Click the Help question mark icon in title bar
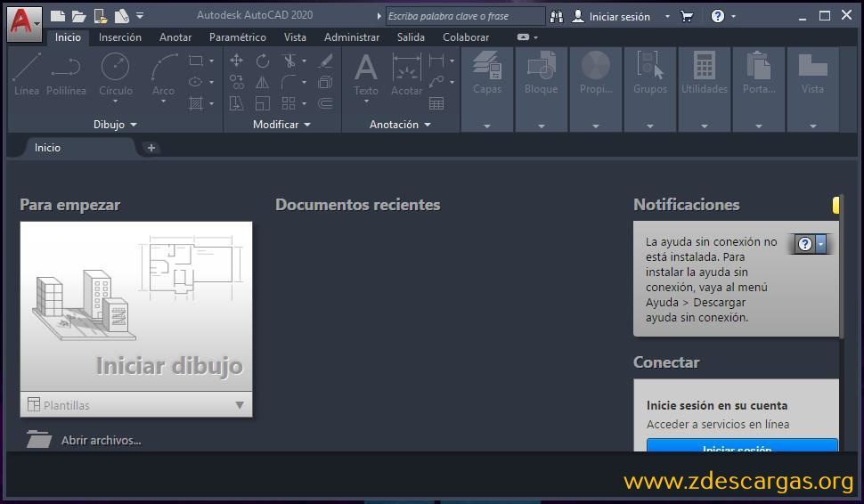Viewport: 864px width, 504px height. (x=717, y=16)
